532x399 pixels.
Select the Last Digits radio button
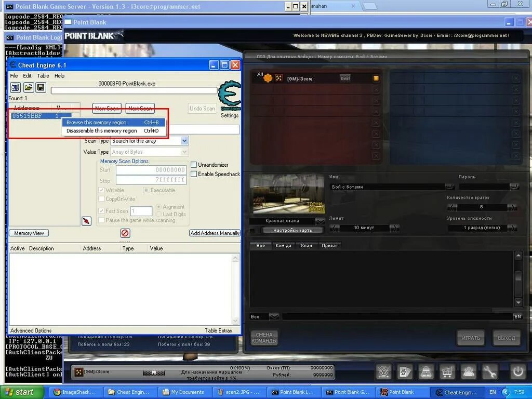point(158,214)
